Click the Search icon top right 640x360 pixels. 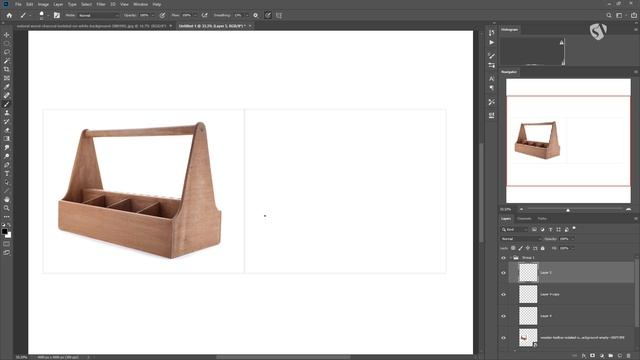tap(609, 16)
